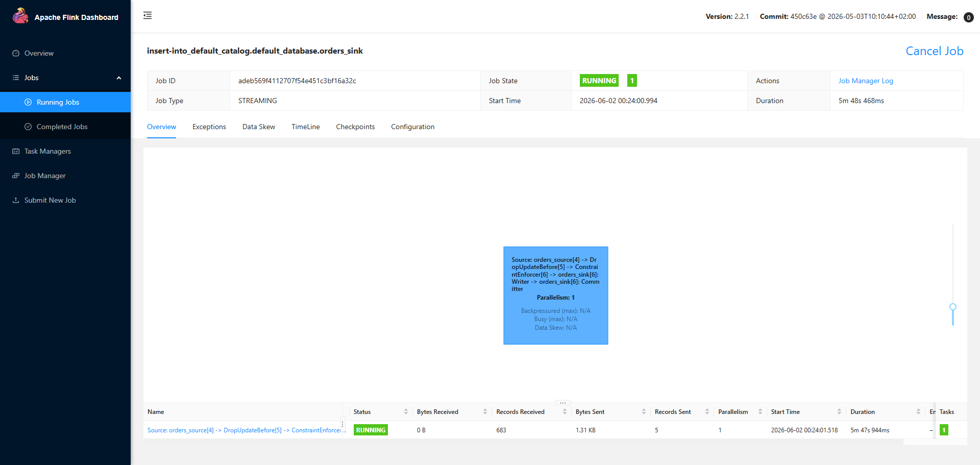Viewport: 980px width, 465px height.
Task: Click the green RUNNING job state badge
Action: (x=599, y=81)
